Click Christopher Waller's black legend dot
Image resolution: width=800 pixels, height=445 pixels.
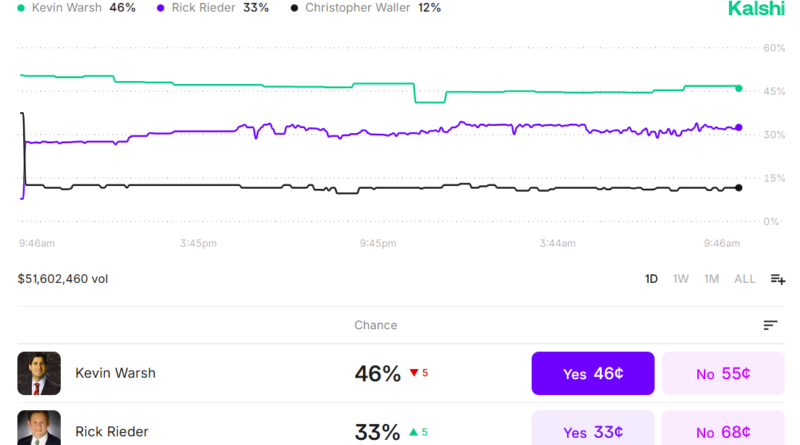(x=293, y=8)
